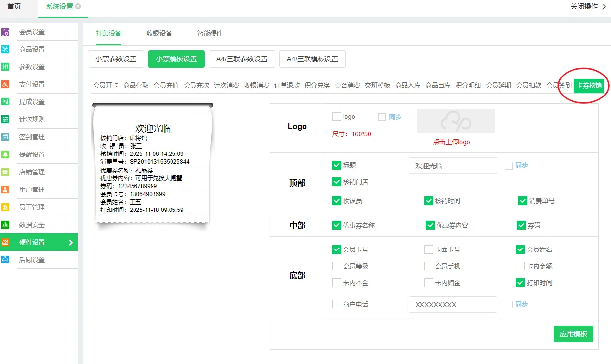Image resolution: width=611 pixels, height=364 pixels.
Task: Click the 后厨设置 sidebar icon
Action: point(6,260)
